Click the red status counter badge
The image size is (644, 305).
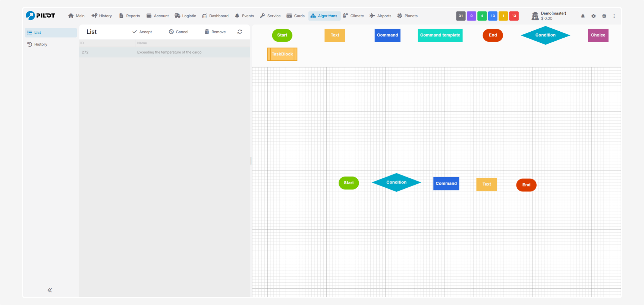[514, 16]
